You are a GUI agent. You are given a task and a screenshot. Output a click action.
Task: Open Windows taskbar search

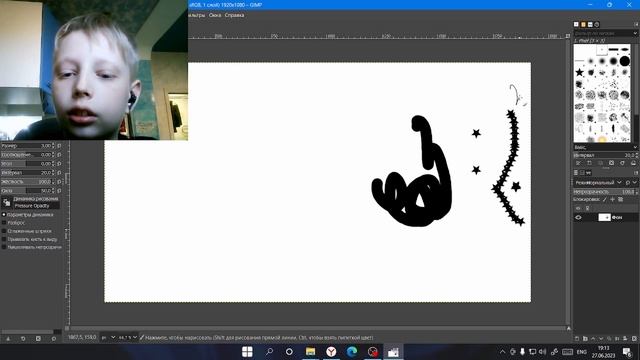[x=269, y=351]
